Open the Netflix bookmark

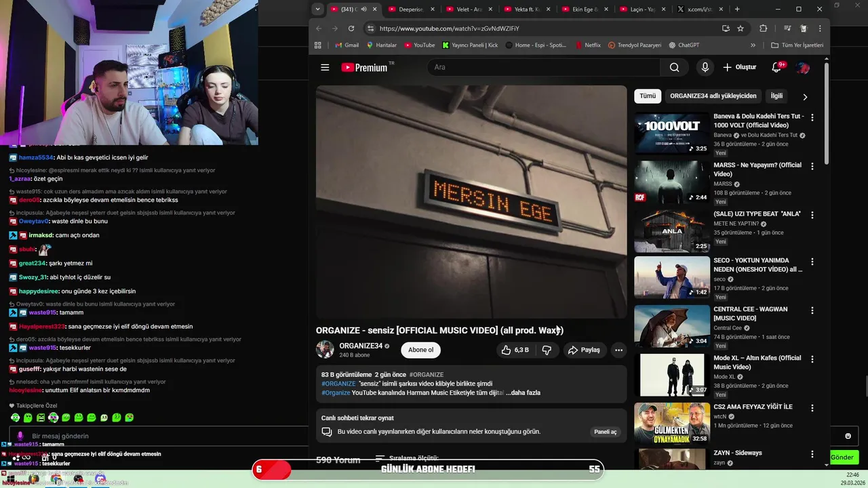click(587, 45)
